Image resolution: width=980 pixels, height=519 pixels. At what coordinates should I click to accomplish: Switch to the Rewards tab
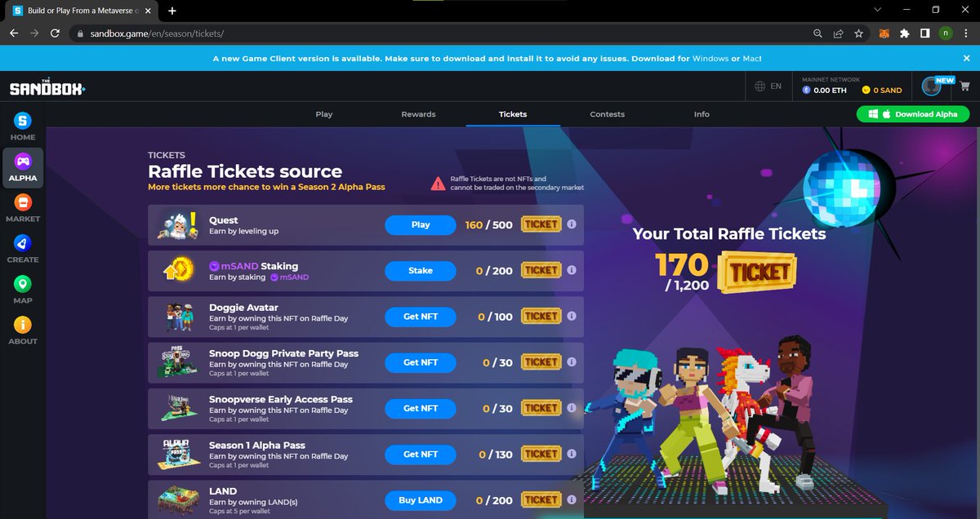(x=418, y=114)
